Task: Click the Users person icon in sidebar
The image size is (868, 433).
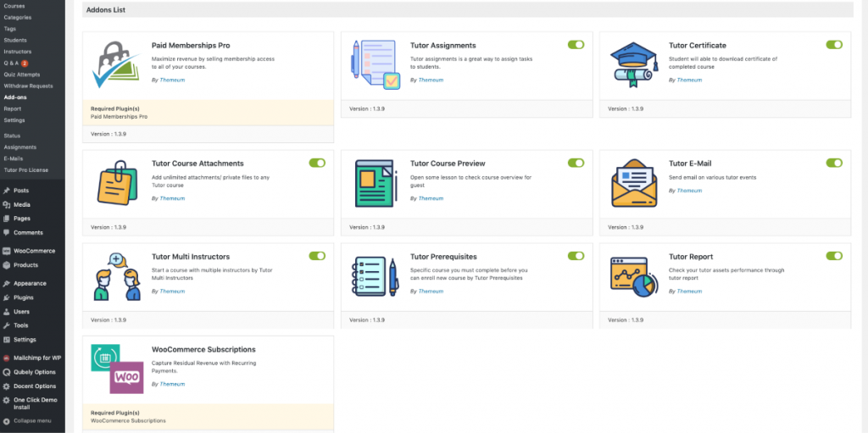Action: click(x=7, y=311)
